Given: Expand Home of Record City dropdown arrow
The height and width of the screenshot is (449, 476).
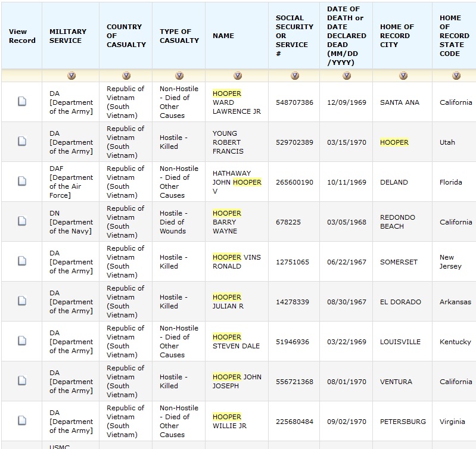Looking at the screenshot, I should point(403,76).
